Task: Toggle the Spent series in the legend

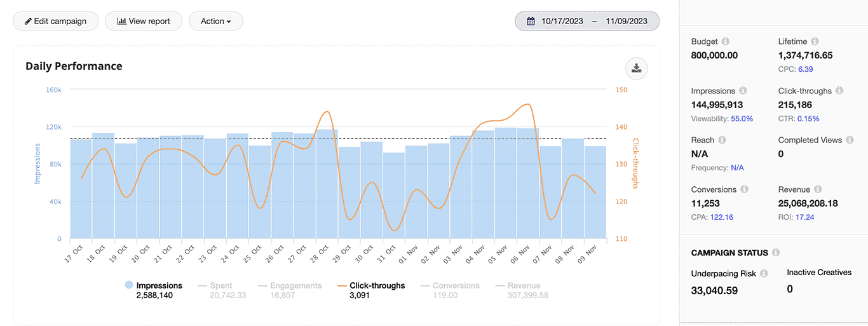Action: pos(220,286)
